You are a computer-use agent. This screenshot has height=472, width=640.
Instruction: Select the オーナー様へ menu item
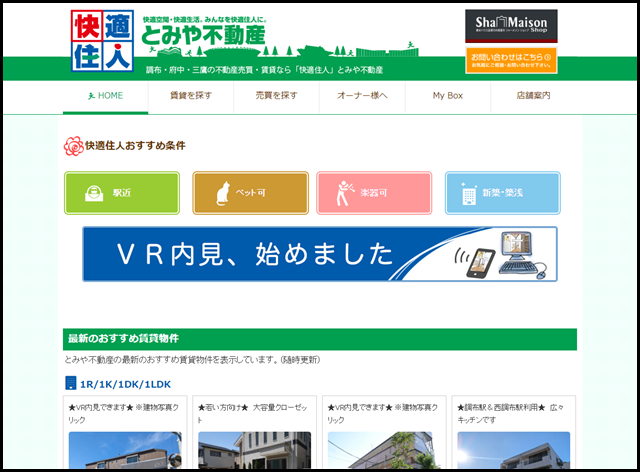[x=362, y=96]
